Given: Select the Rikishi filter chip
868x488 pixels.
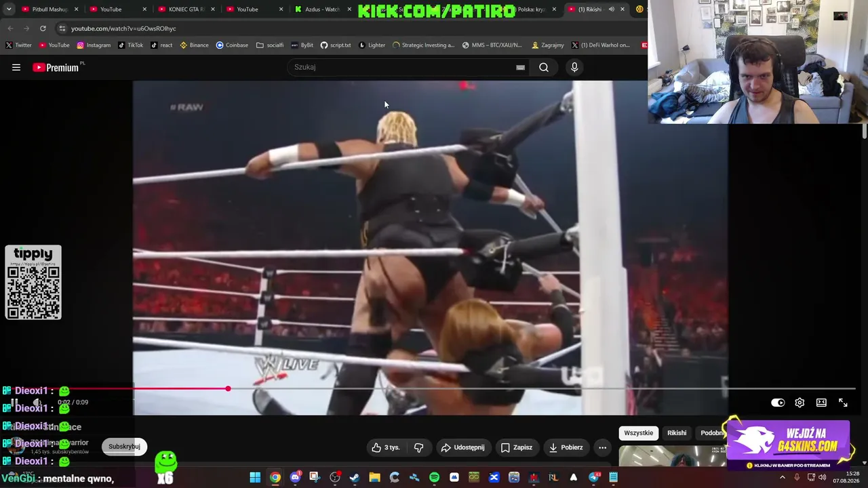Looking at the screenshot, I should (x=677, y=433).
